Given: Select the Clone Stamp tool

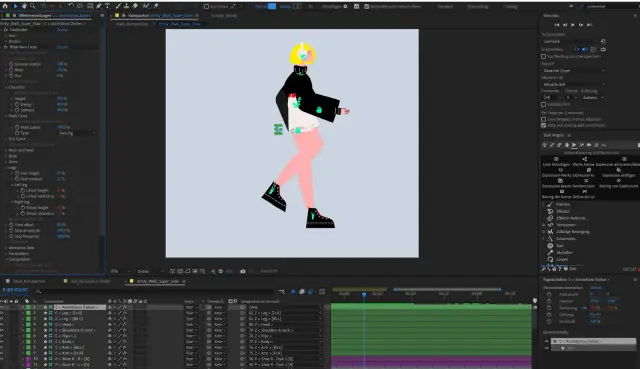Looking at the screenshot, I should tap(127, 6).
